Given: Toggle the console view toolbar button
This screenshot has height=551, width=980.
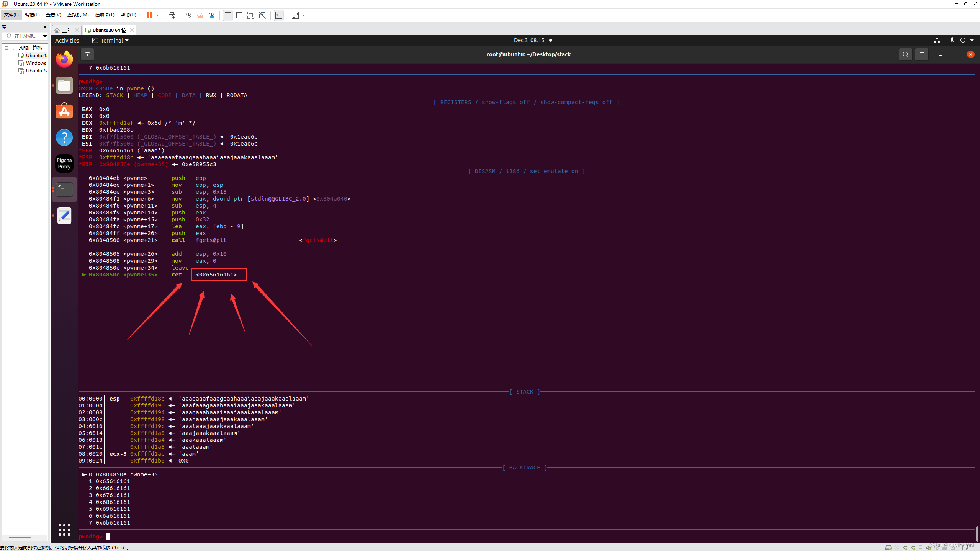Looking at the screenshot, I should pyautogui.click(x=279, y=15).
